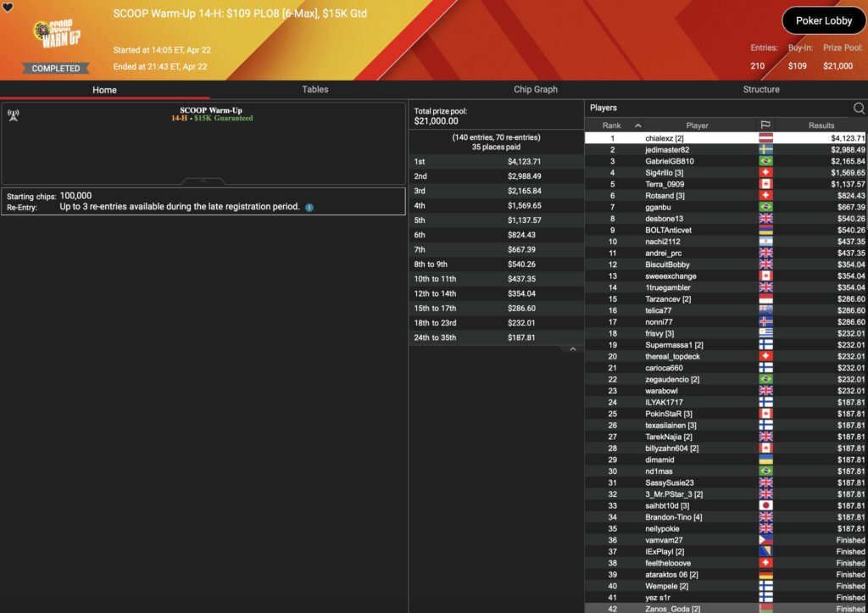Click the flag icon beside jedimaster82

[x=765, y=149]
